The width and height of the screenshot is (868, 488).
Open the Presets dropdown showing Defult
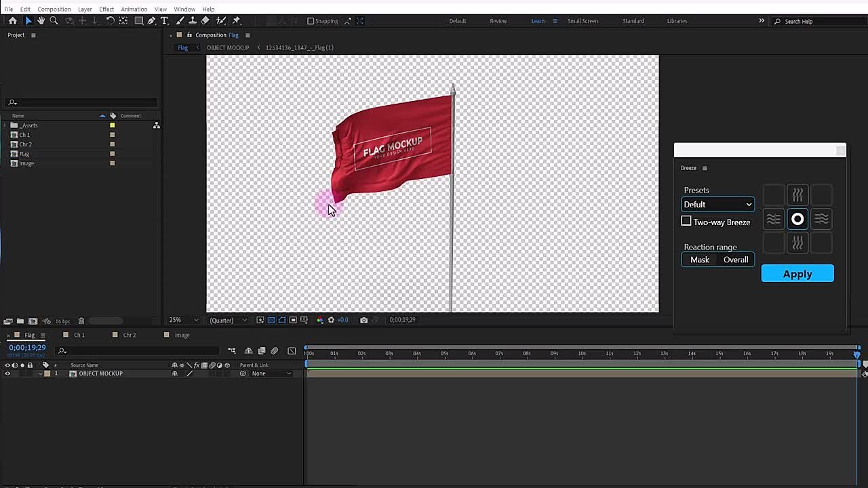point(717,204)
